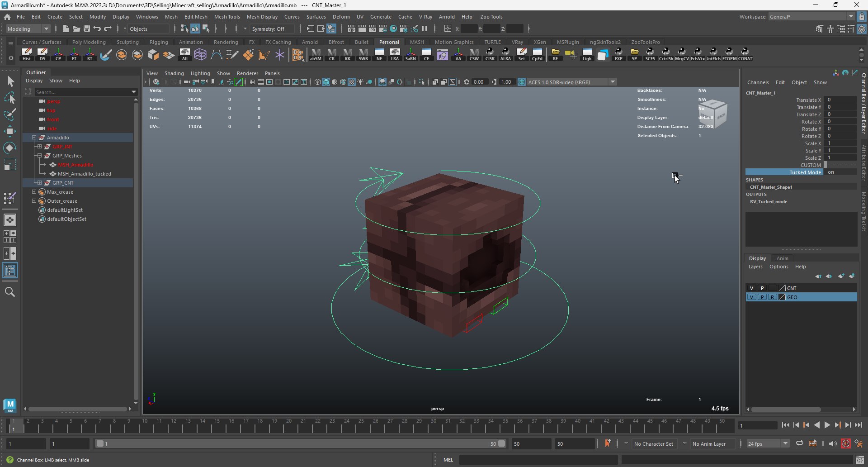Click the go to start of playback button

[785, 425]
